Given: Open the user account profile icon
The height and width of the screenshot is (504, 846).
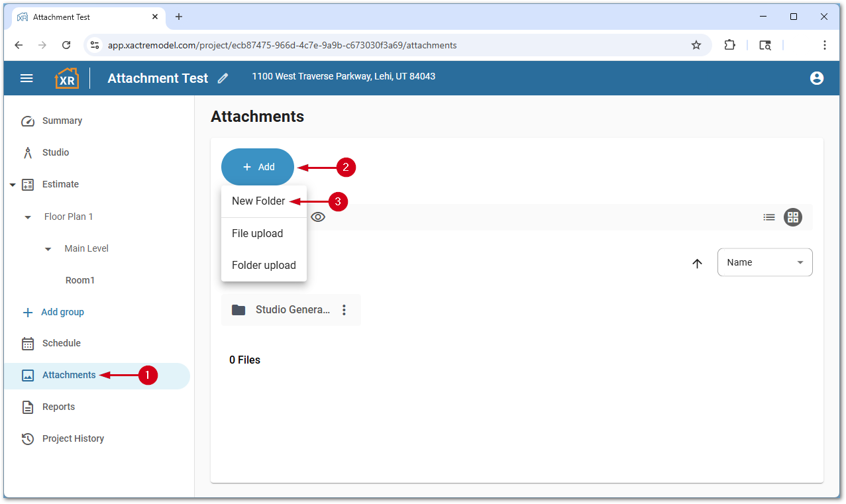Looking at the screenshot, I should 816,78.
